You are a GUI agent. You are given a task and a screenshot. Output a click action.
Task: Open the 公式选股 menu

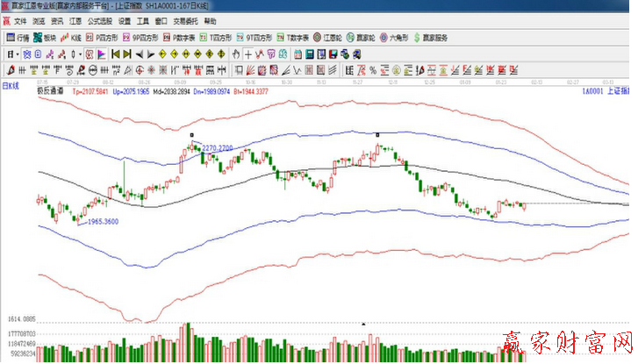99,20
